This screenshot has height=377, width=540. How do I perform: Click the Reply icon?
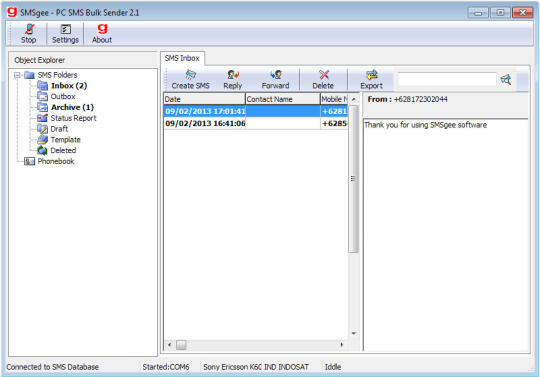click(233, 75)
